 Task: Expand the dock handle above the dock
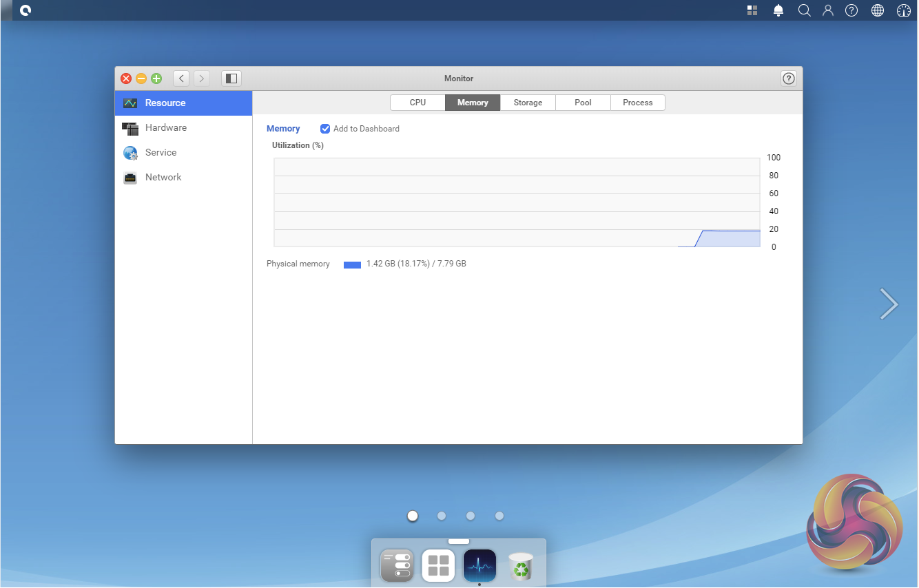[459, 541]
